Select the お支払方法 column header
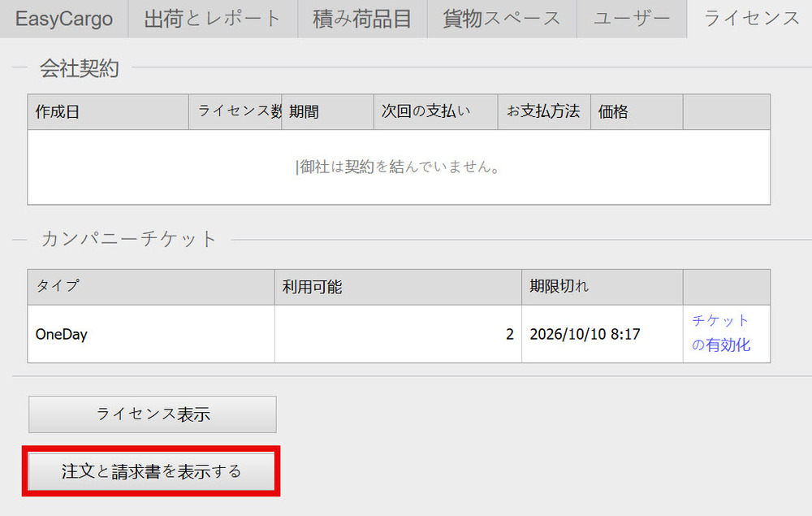812x516 pixels. click(544, 112)
